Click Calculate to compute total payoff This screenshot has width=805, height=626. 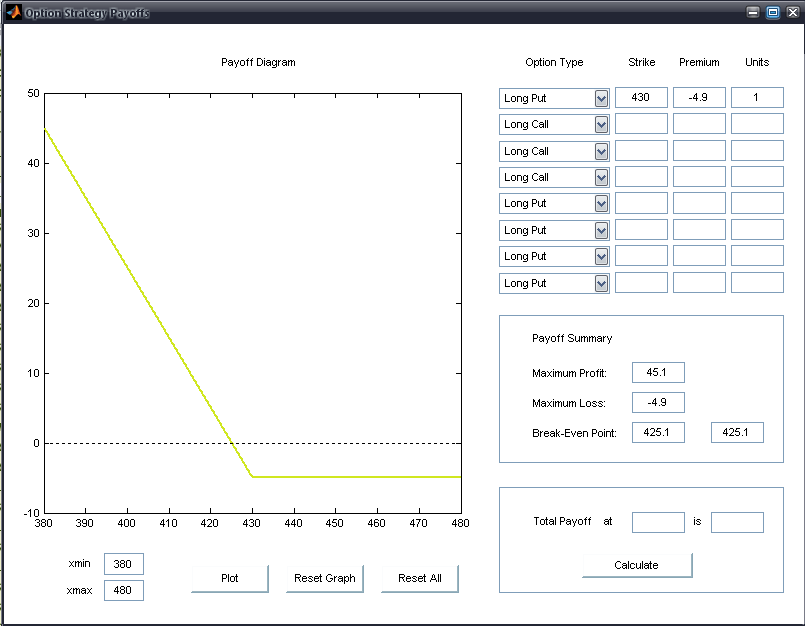[637, 565]
